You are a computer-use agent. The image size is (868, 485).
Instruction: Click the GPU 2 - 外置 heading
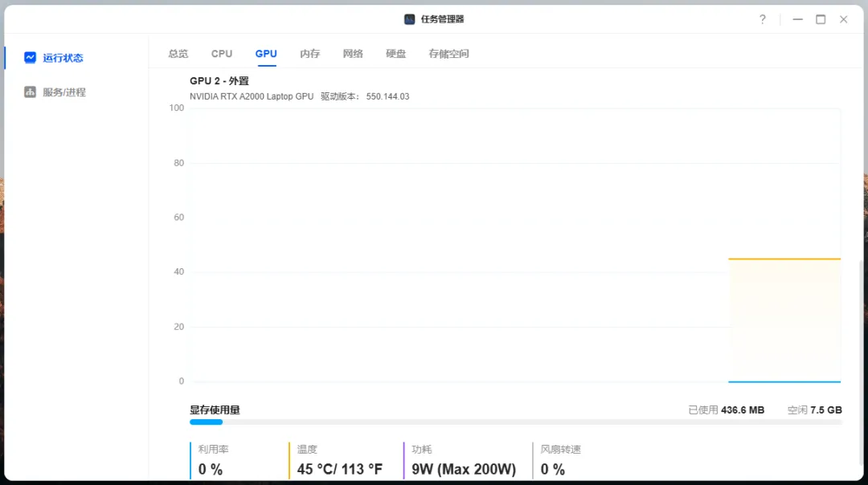point(219,81)
